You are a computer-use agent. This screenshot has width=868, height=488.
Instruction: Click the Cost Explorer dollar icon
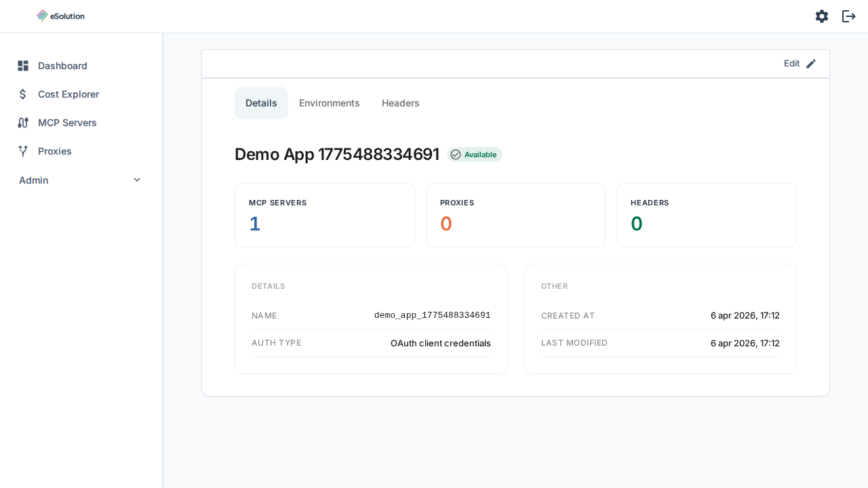[23, 94]
